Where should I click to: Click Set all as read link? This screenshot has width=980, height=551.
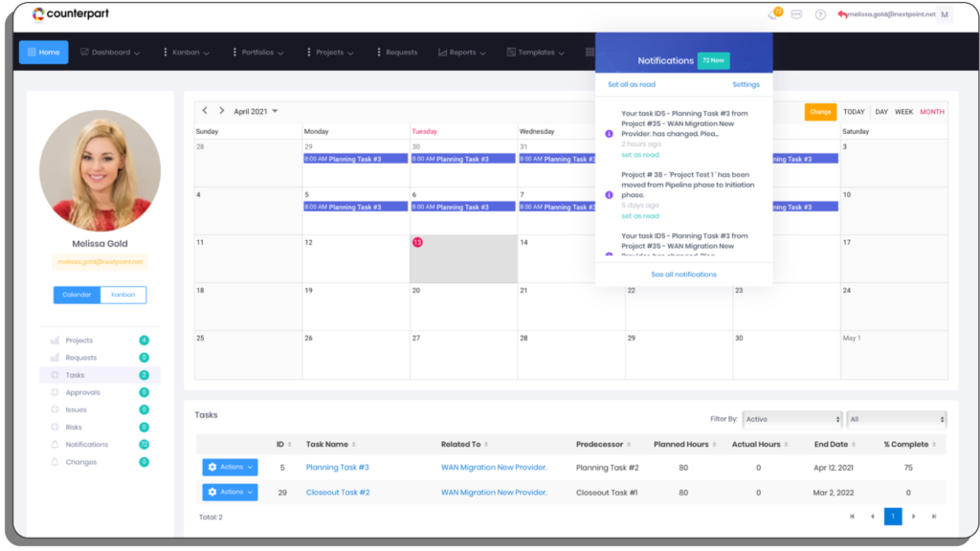click(x=633, y=84)
